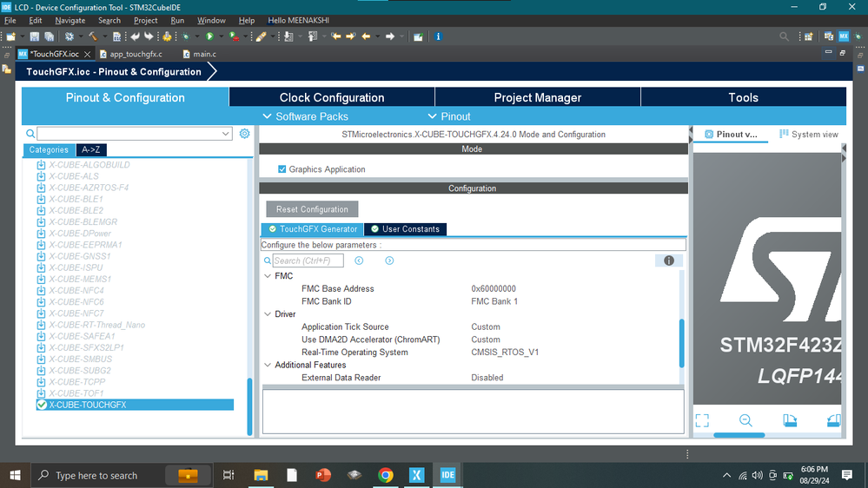Click the Save All toolbar icon
Screen dimensions: 868x488
[x=50, y=36]
